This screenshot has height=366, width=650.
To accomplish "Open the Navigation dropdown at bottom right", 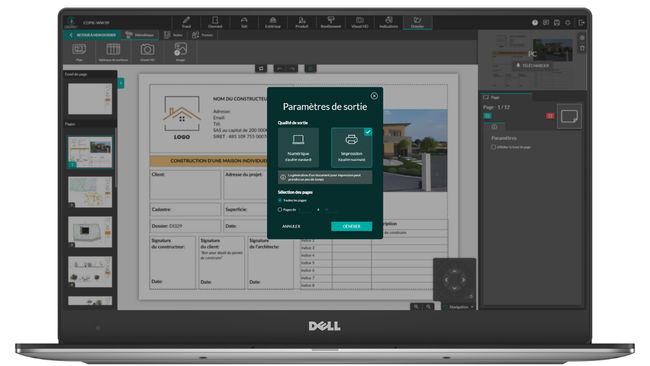I will coord(459,307).
